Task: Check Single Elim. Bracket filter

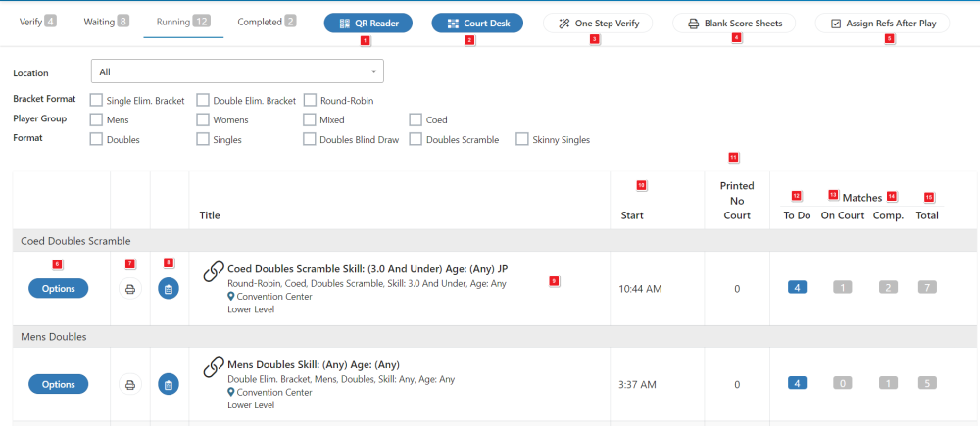Action: pos(96,100)
